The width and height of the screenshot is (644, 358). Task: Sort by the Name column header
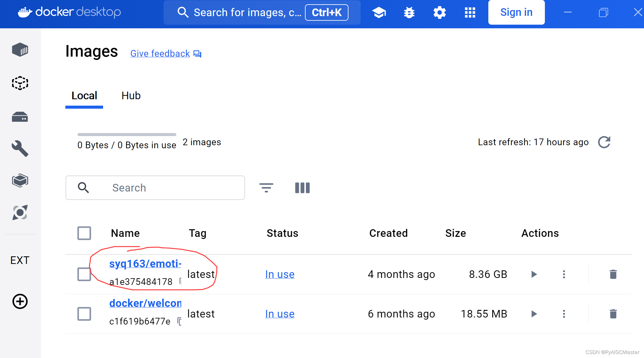tap(125, 233)
